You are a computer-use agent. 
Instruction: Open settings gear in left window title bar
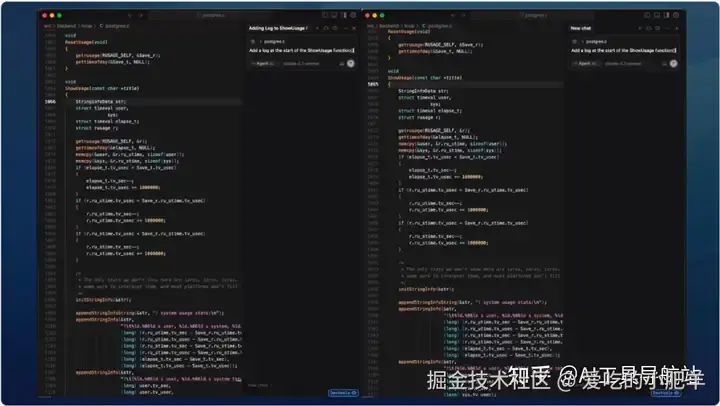pyautogui.click(x=353, y=15)
